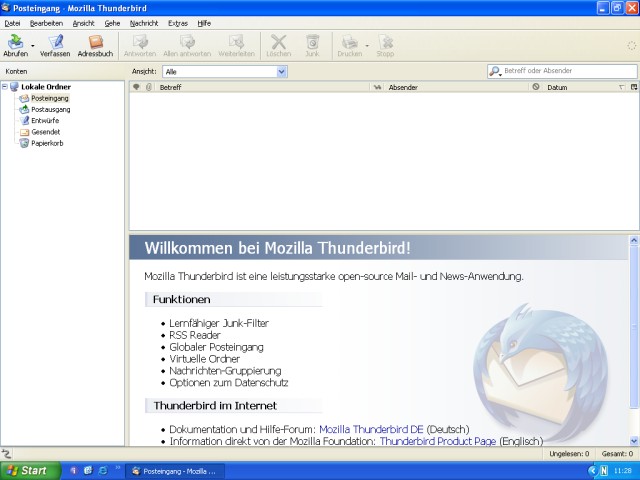Click the attachment paperclip column header
This screenshot has height=480, width=640.
149,87
